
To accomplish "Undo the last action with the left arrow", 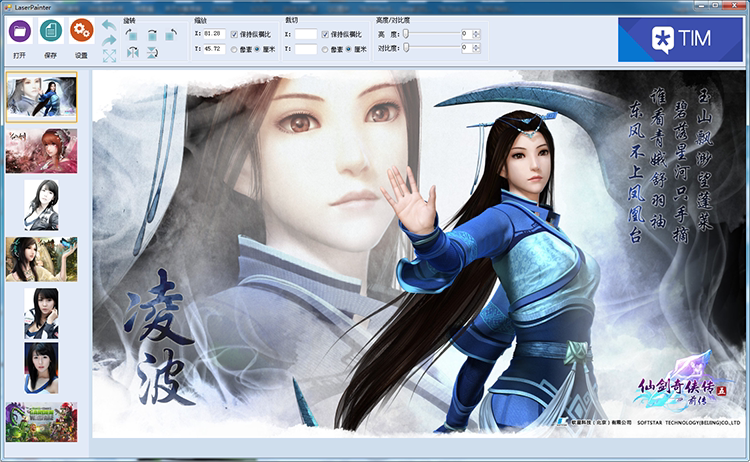I will [x=109, y=25].
